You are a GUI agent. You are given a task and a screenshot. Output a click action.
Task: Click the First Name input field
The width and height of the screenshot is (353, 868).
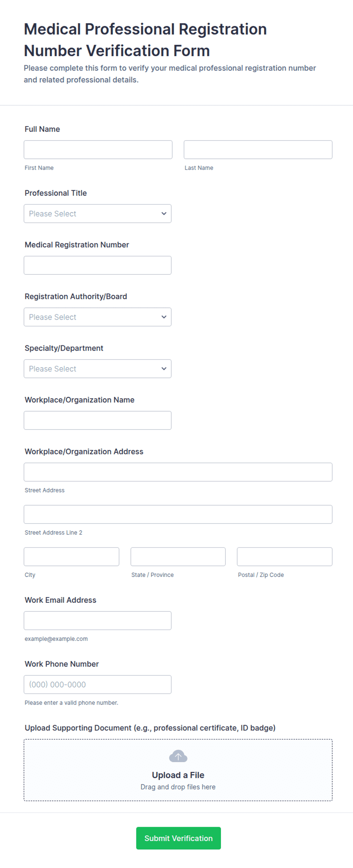(x=98, y=149)
